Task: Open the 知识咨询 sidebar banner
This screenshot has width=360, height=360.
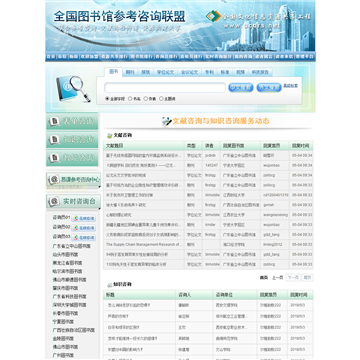Action: pos(72,140)
